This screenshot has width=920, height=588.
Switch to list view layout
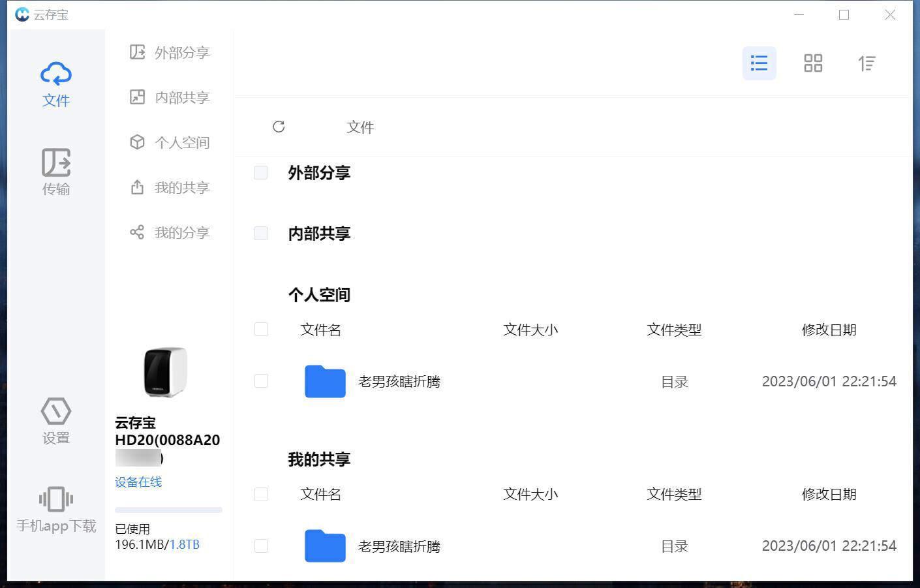(x=759, y=63)
